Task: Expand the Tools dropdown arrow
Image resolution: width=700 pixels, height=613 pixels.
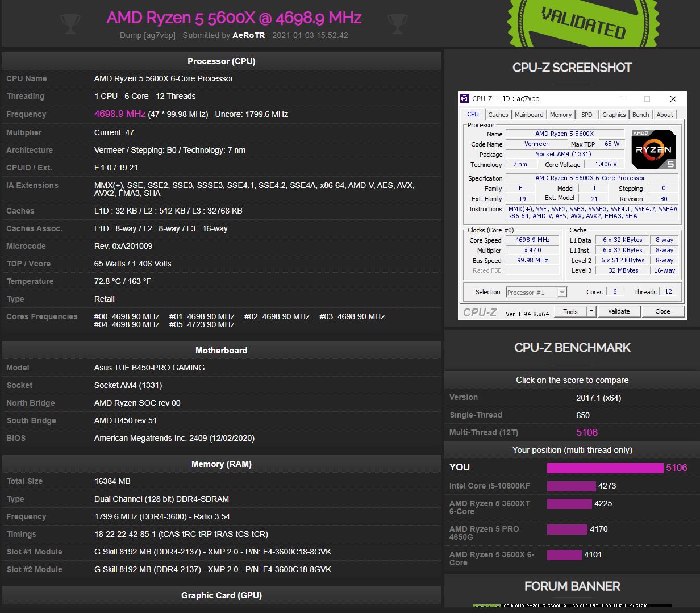Action: point(591,311)
